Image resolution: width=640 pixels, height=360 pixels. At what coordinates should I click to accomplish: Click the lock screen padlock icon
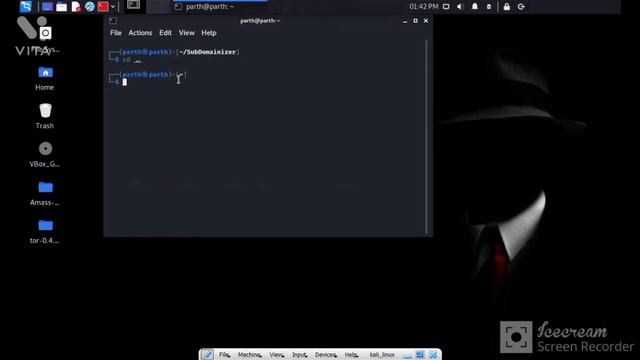point(507,7)
